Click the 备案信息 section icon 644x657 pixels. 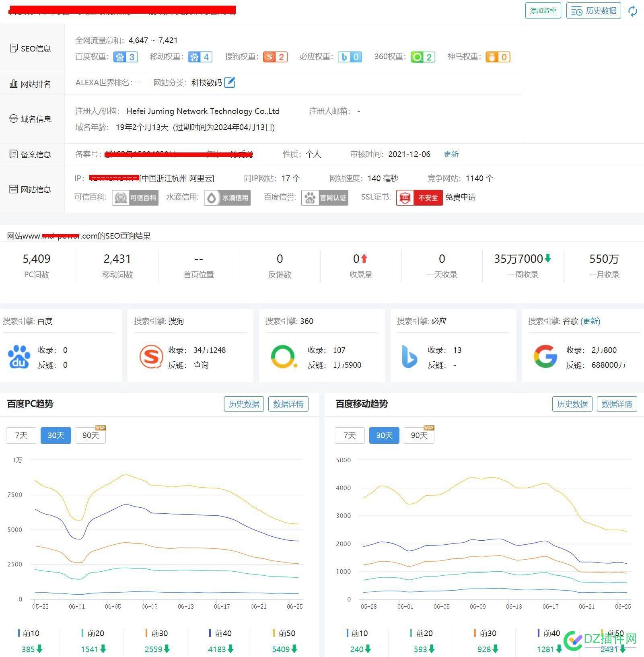tap(14, 154)
